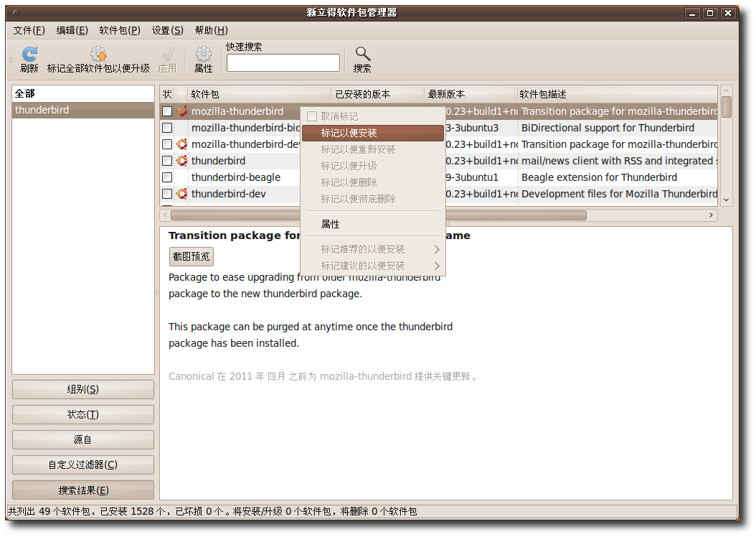
Task: Click 截图预览 button
Action: click(x=192, y=256)
